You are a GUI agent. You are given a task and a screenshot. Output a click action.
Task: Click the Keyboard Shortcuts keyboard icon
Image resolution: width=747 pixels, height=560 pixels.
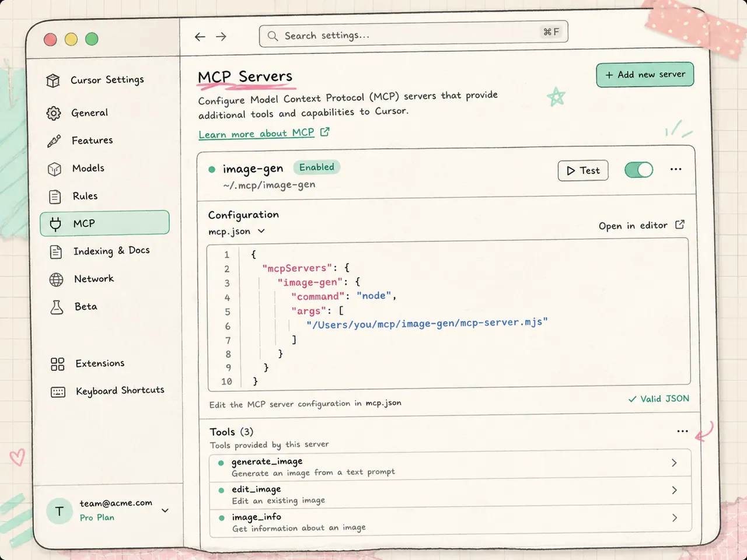click(58, 392)
